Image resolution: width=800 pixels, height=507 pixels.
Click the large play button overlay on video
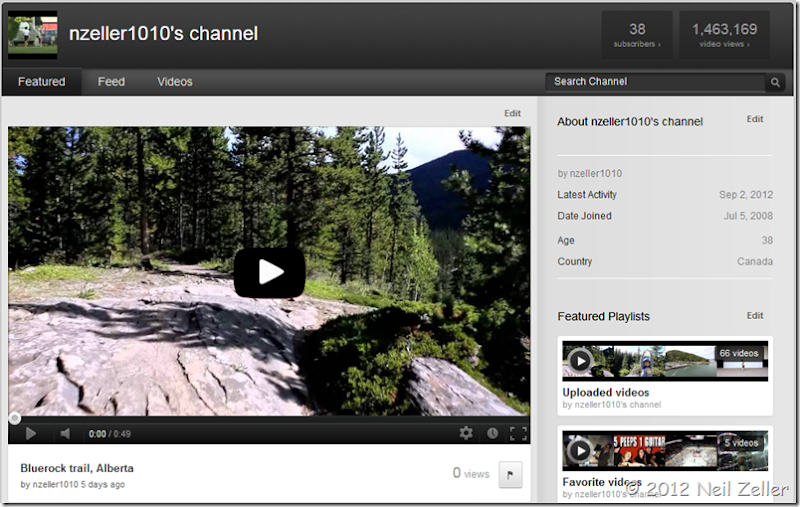[x=269, y=272]
